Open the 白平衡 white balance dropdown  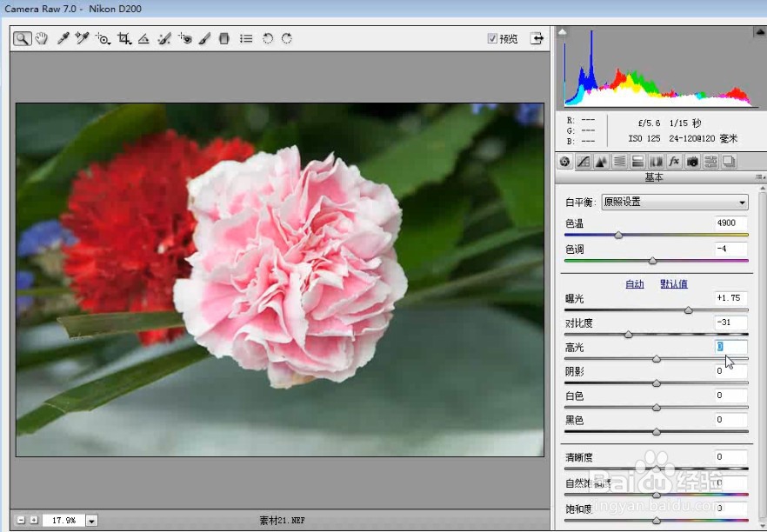675,202
